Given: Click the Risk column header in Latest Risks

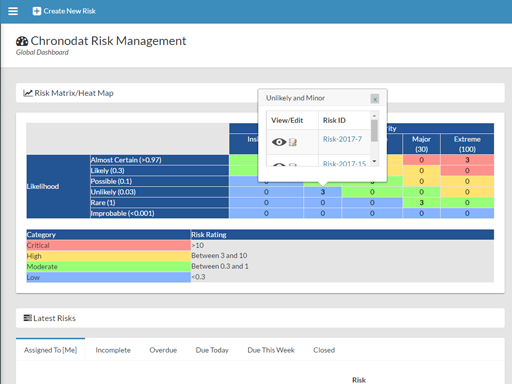Looking at the screenshot, I should click(x=359, y=380).
